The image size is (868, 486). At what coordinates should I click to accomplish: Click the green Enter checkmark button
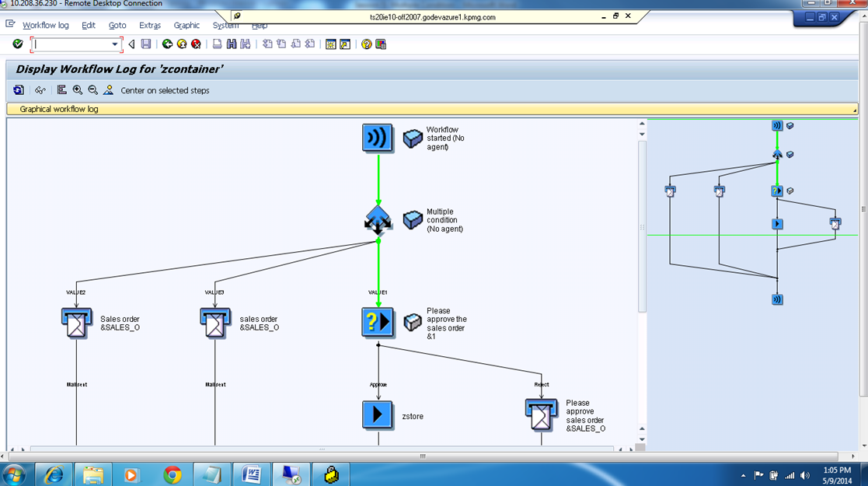coord(16,44)
